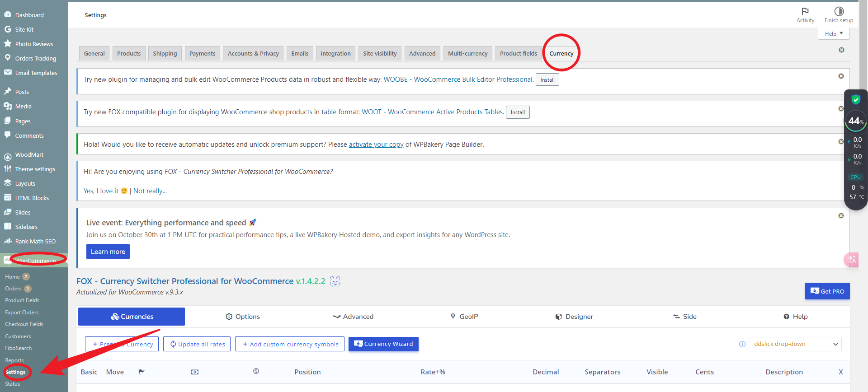
Task: Dismiss the top notice with X icon
Action: [841, 50]
